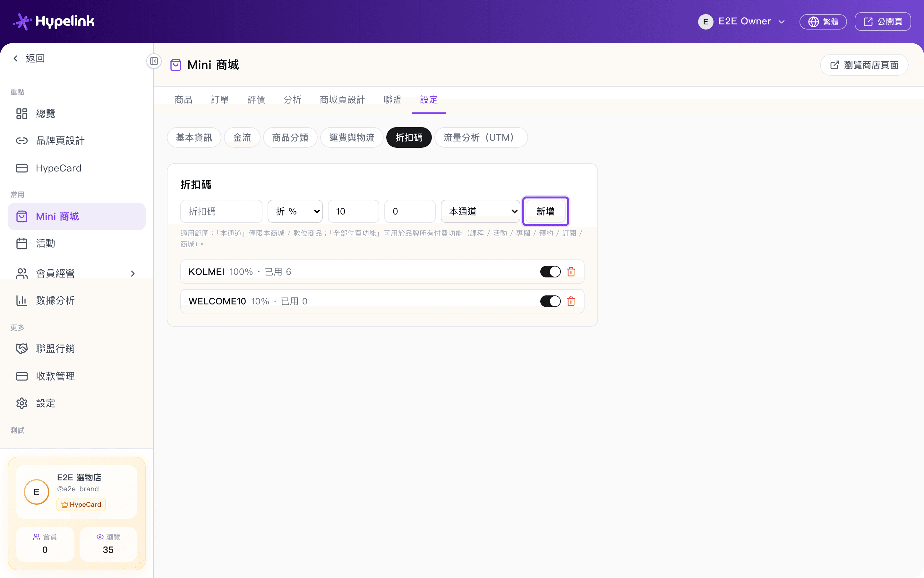
Task: Delete the KOLMEI discount code
Action: (x=571, y=272)
